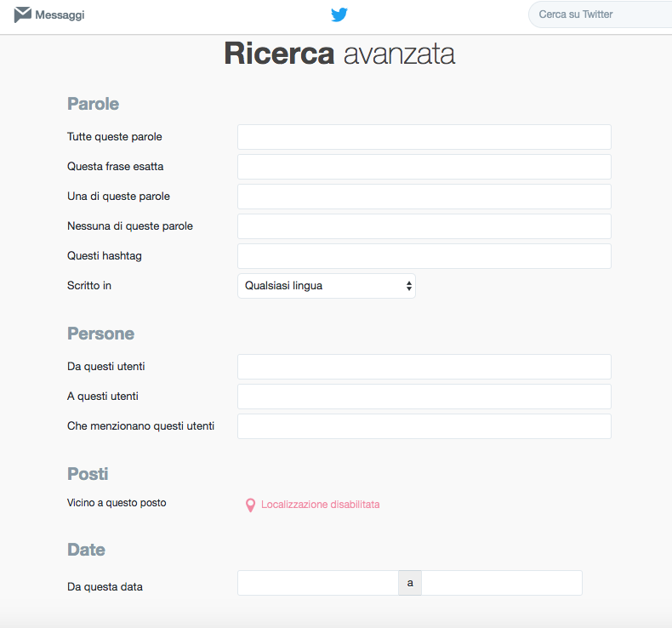Screen dimensions: 672x628
Task: Click the arrows on the Scritto in selector
Action: pos(409,286)
